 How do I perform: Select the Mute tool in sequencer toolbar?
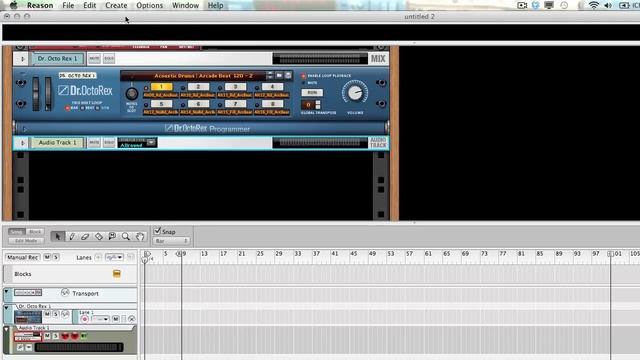[112, 236]
